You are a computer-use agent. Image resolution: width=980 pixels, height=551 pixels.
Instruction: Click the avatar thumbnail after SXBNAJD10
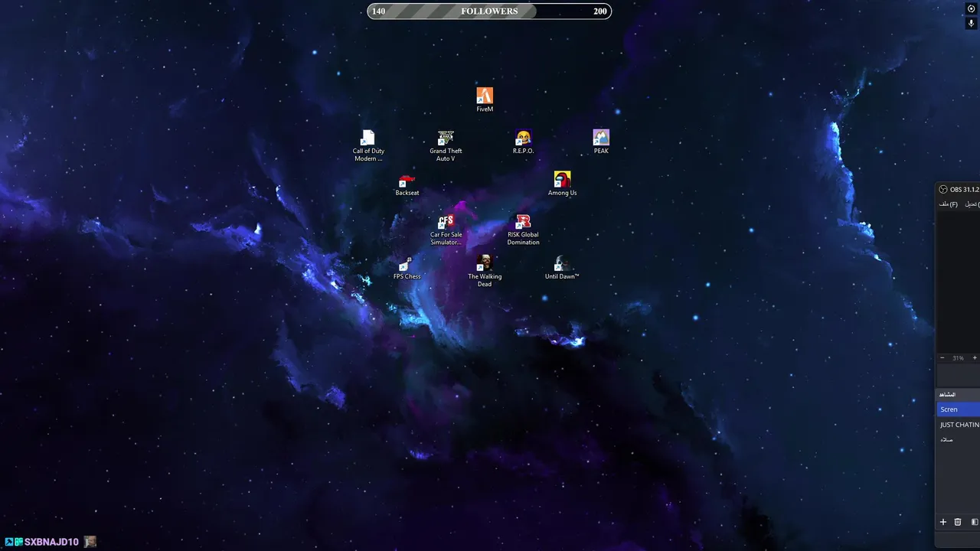point(90,542)
